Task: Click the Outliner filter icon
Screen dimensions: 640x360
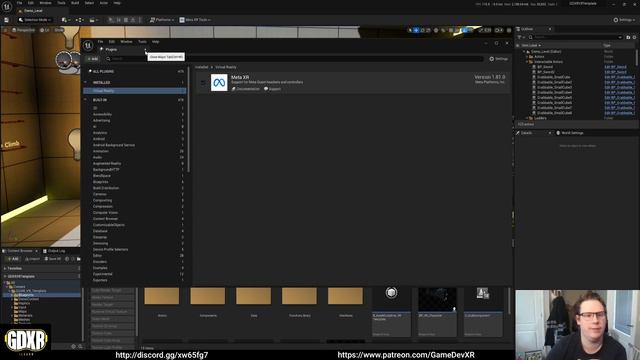Action: [520, 37]
